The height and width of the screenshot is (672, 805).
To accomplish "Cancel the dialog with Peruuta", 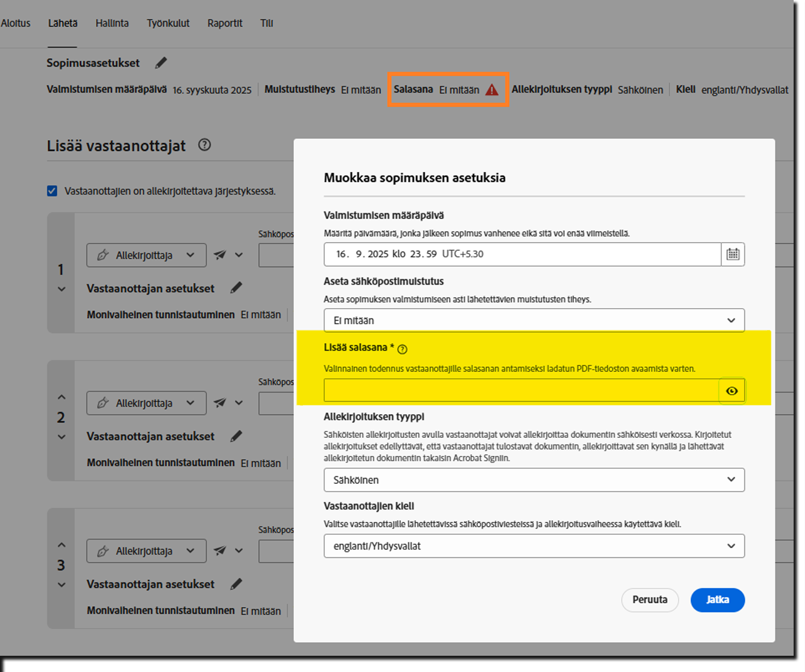I will pos(650,600).
